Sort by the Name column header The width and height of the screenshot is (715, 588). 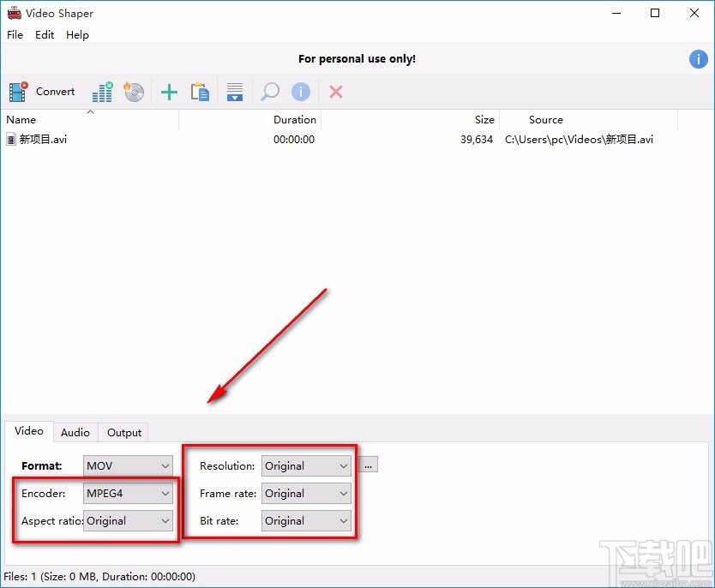pyautogui.click(x=90, y=120)
